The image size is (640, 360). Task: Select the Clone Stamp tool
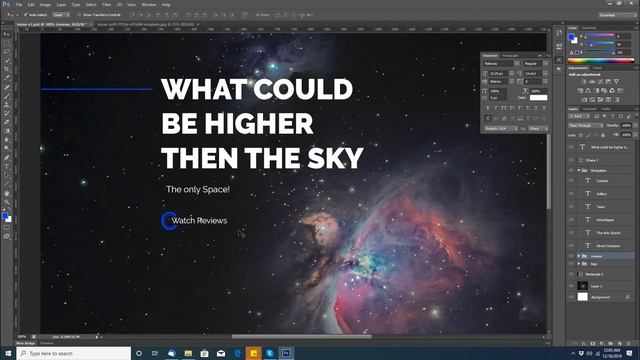[x=7, y=104]
